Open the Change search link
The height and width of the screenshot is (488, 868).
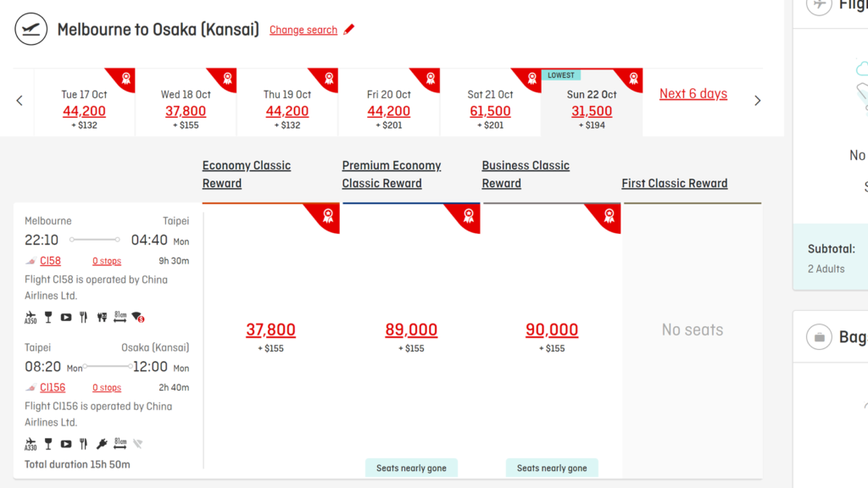pyautogui.click(x=303, y=30)
